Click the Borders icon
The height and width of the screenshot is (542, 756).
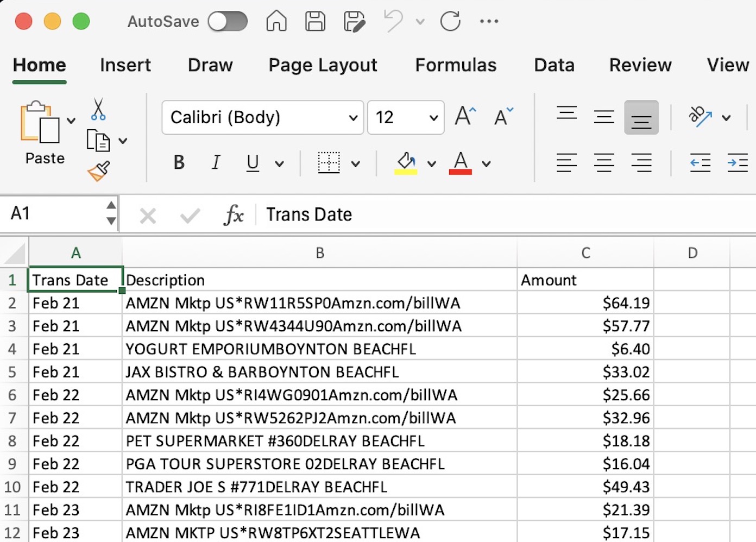click(329, 163)
